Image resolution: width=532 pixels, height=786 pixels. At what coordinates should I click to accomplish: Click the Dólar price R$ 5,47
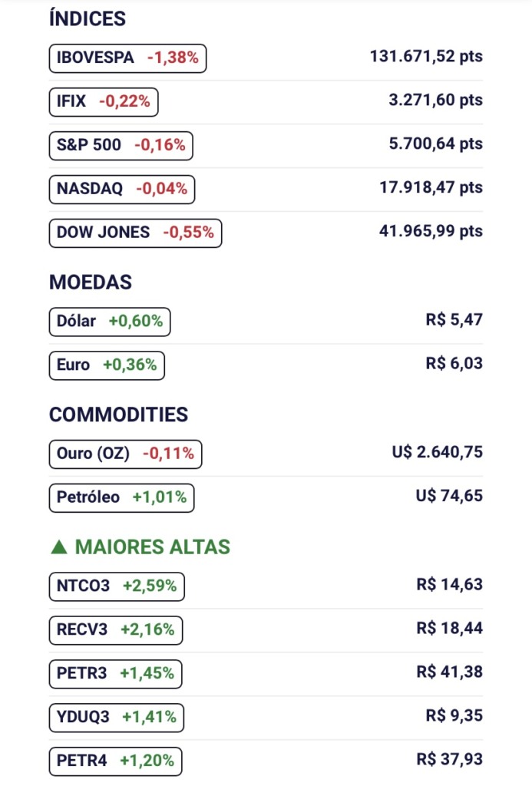pos(454,319)
